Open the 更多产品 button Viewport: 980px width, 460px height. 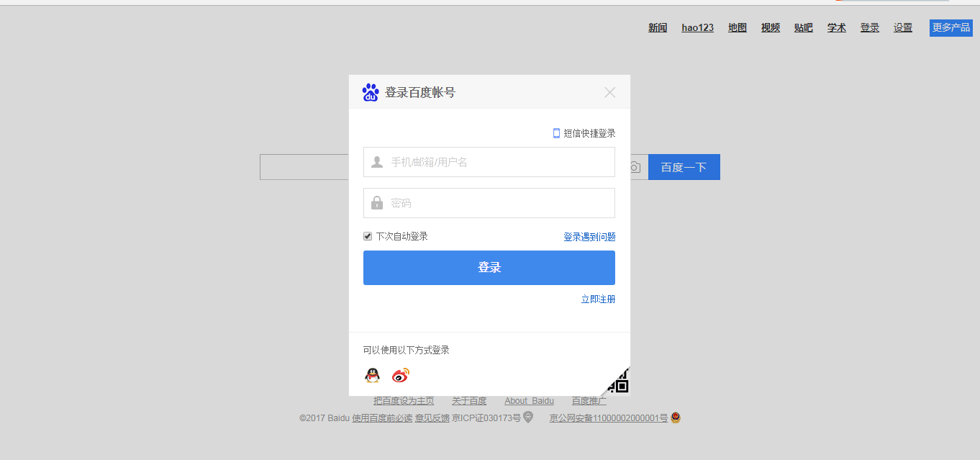[951, 27]
